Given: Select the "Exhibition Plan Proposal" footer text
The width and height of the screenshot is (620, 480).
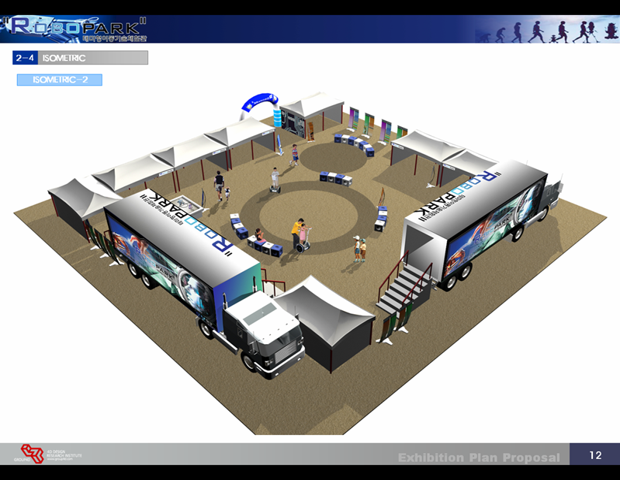Looking at the screenshot, I should pos(479,457).
